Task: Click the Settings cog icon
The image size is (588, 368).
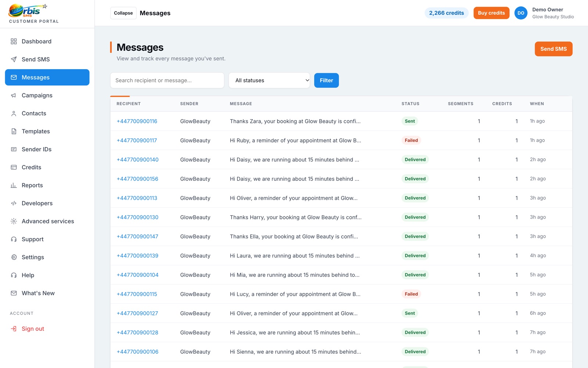Action: coord(14,257)
